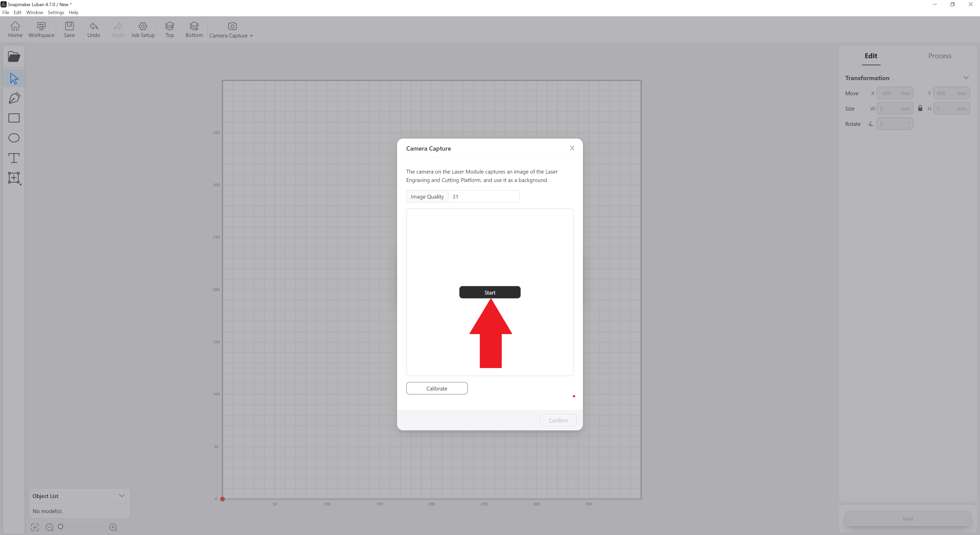Switch to the Process tab

click(939, 56)
